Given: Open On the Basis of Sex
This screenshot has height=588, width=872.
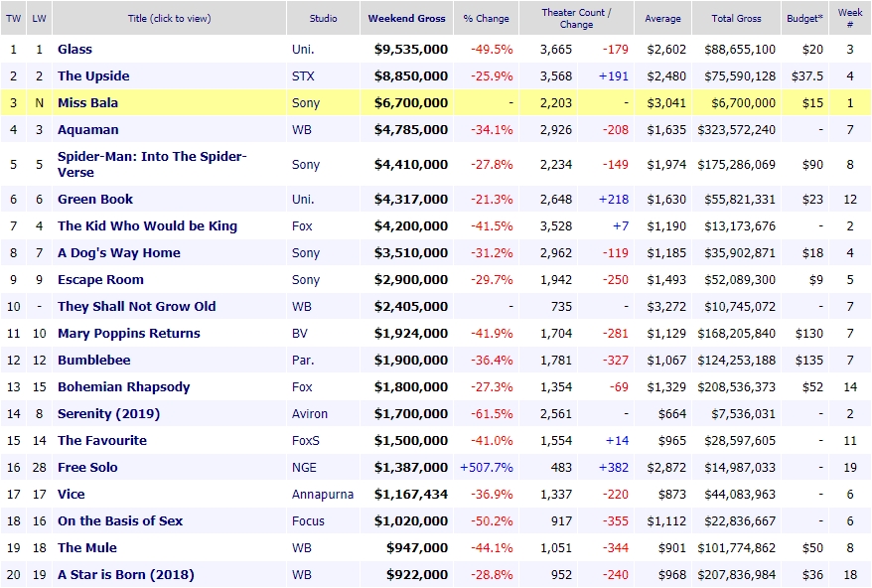Looking at the screenshot, I should [120, 520].
